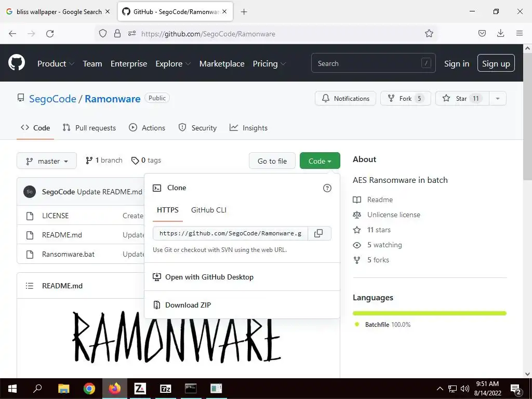
Task: Click the README table of contents icon
Action: pyautogui.click(x=30, y=286)
